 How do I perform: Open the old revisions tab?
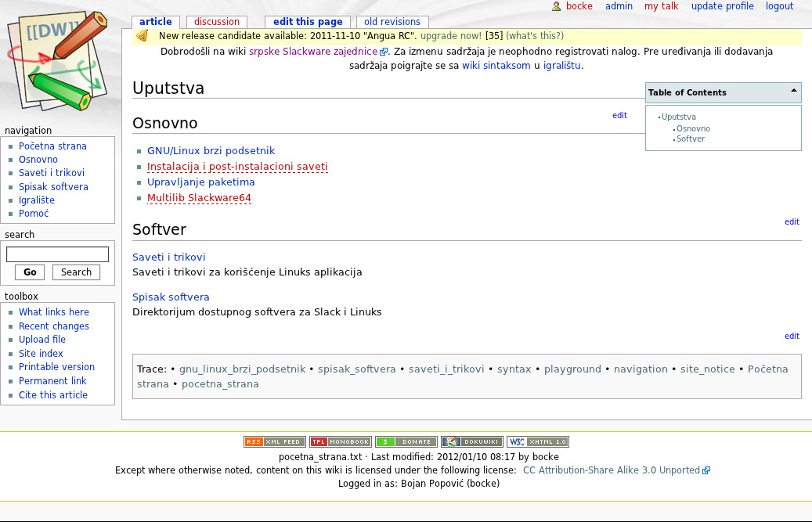point(392,22)
